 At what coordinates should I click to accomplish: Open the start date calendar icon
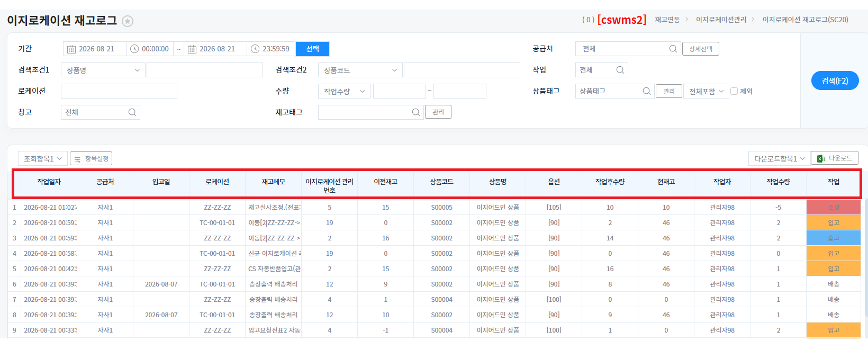tap(71, 49)
